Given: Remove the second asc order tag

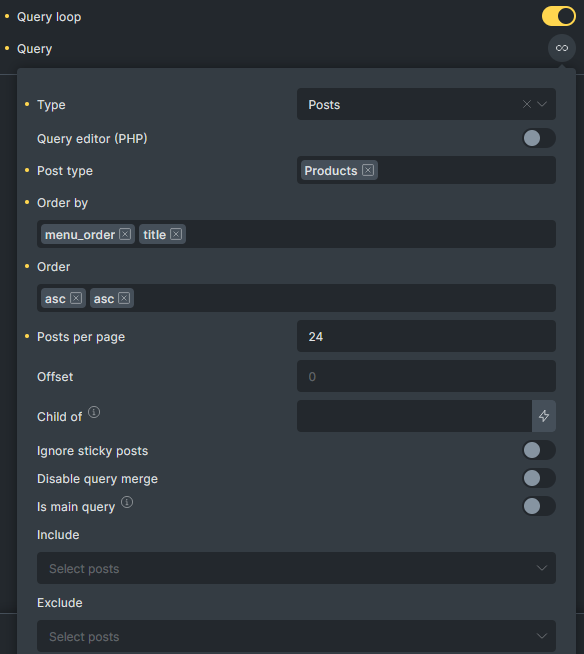Looking at the screenshot, I should (x=124, y=298).
